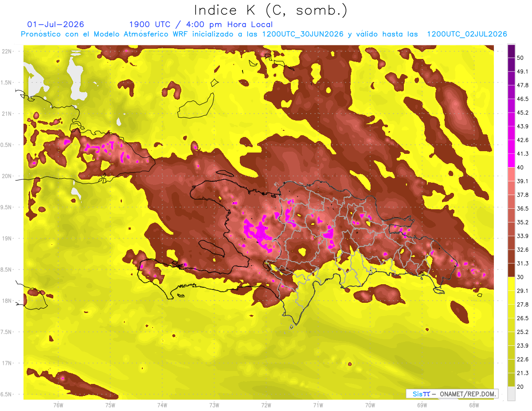Select the date "01-Jul-2026"

pos(55,24)
